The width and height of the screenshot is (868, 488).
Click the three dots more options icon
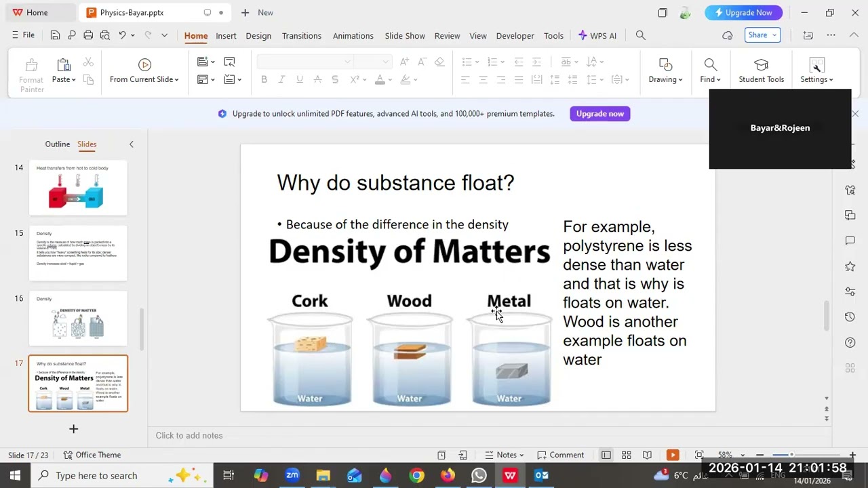[831, 35]
